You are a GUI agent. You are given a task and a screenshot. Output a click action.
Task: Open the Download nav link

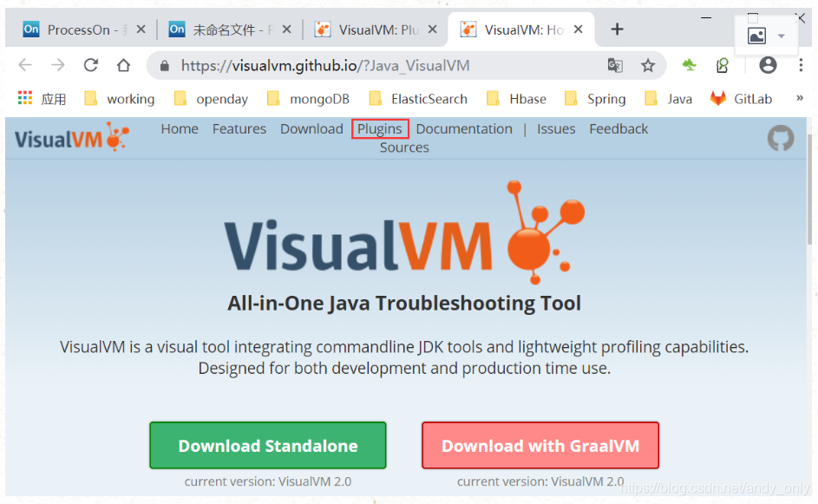click(x=311, y=129)
